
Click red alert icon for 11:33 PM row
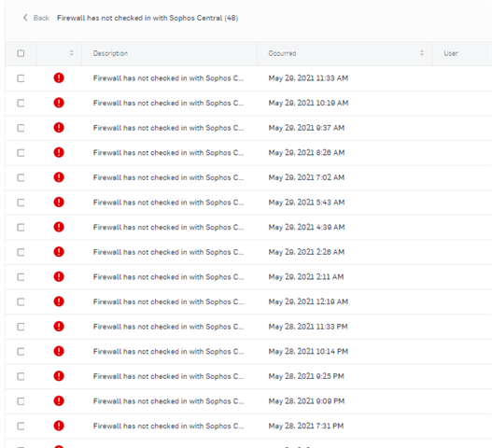pyautogui.click(x=59, y=327)
